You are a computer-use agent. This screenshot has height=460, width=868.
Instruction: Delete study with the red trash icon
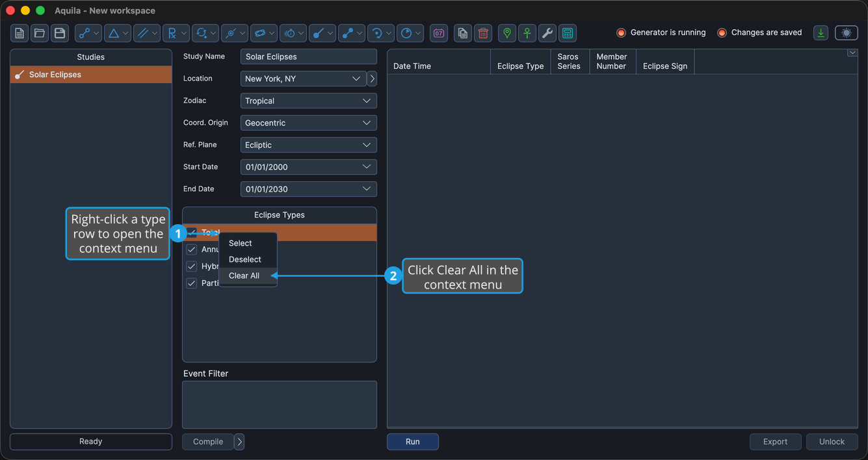point(483,33)
